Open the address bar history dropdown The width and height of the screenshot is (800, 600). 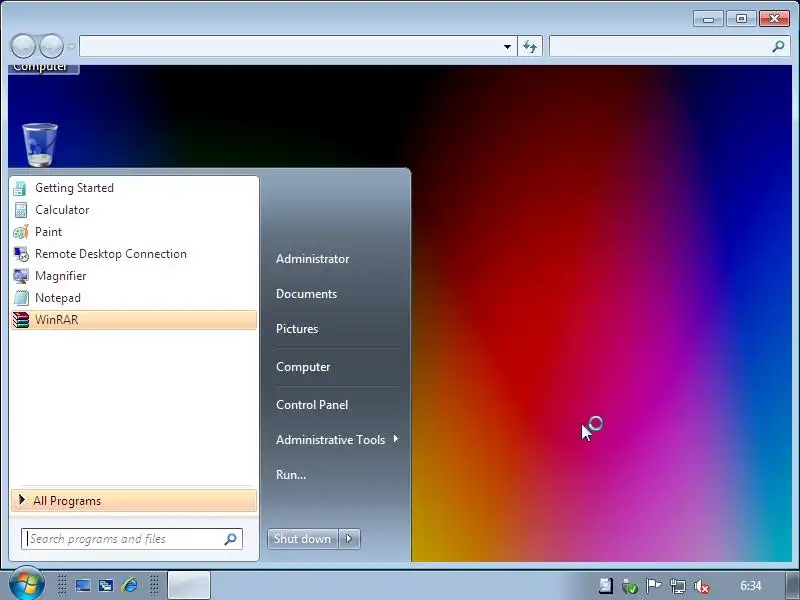[x=507, y=46]
